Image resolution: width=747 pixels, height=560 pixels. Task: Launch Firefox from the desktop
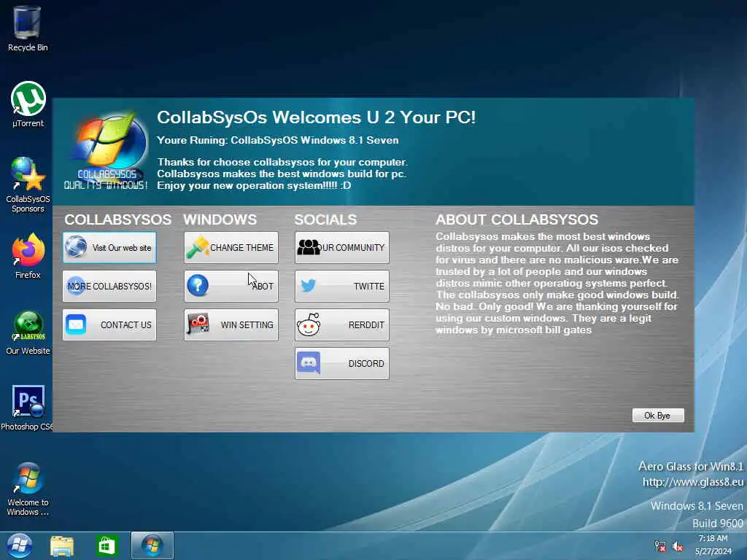[x=28, y=256]
